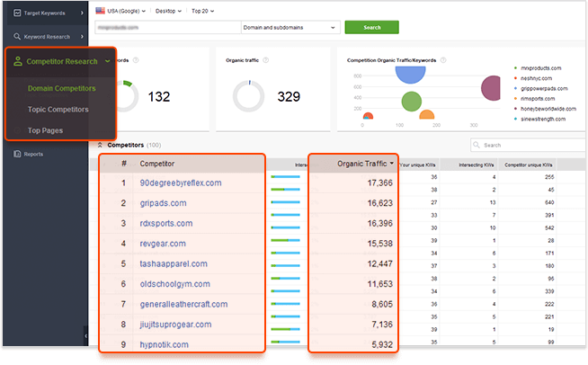Image resolution: width=588 pixels, height=365 pixels.
Task: Open the Top 20 dropdown
Action: [x=203, y=11]
